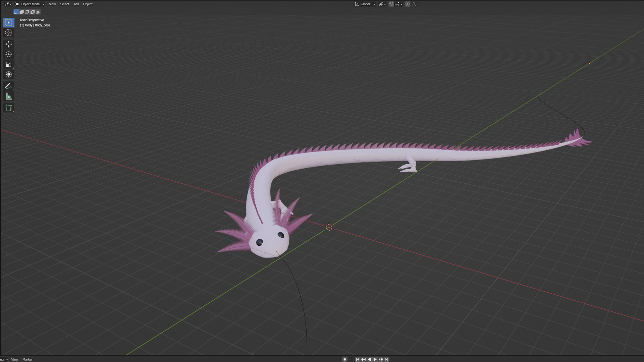Open the snapping options dropdown
Image resolution: width=644 pixels, height=362 pixels.
click(399, 4)
